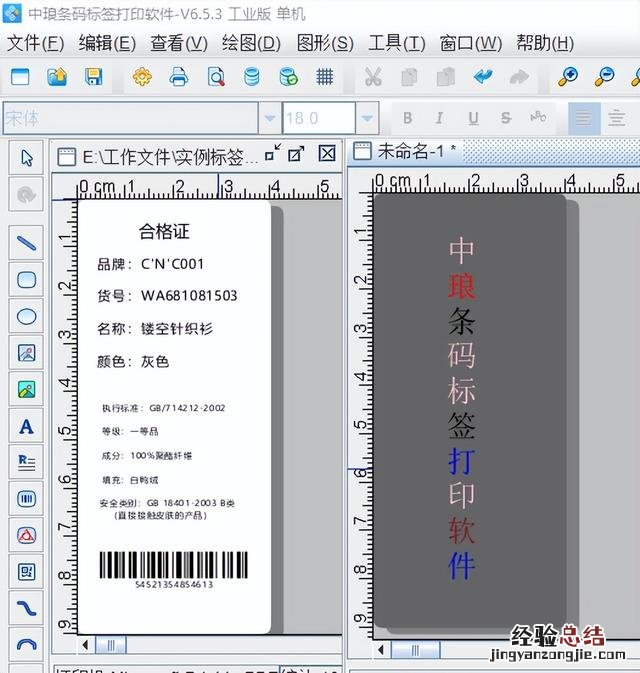Open the 工具(T) menu
This screenshot has height=673, width=640.
point(397,43)
